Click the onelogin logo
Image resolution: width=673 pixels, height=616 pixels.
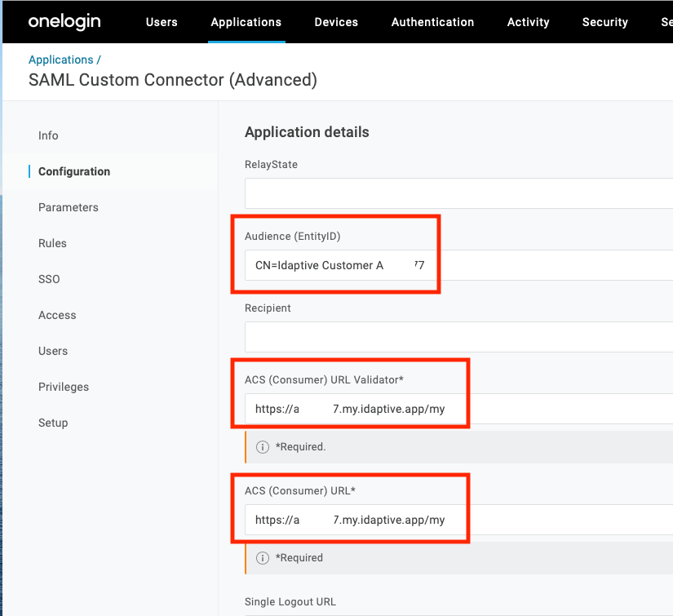click(64, 22)
